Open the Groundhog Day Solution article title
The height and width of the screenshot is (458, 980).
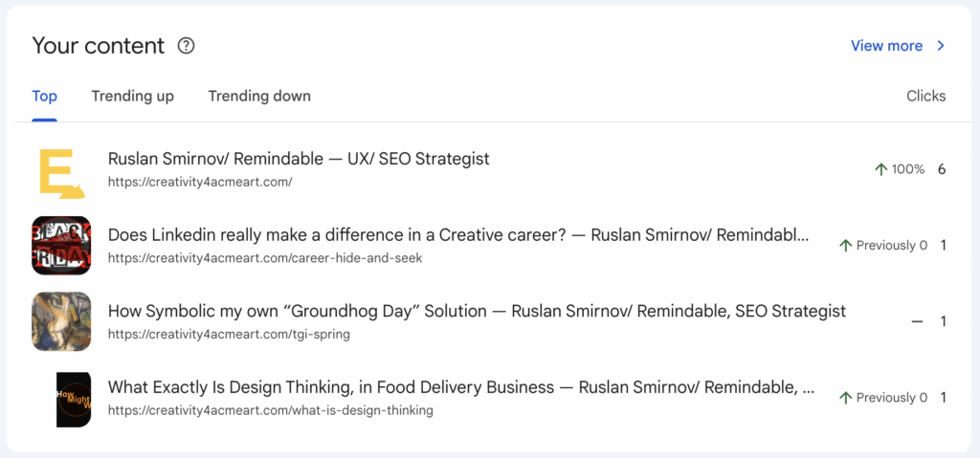[477, 312]
